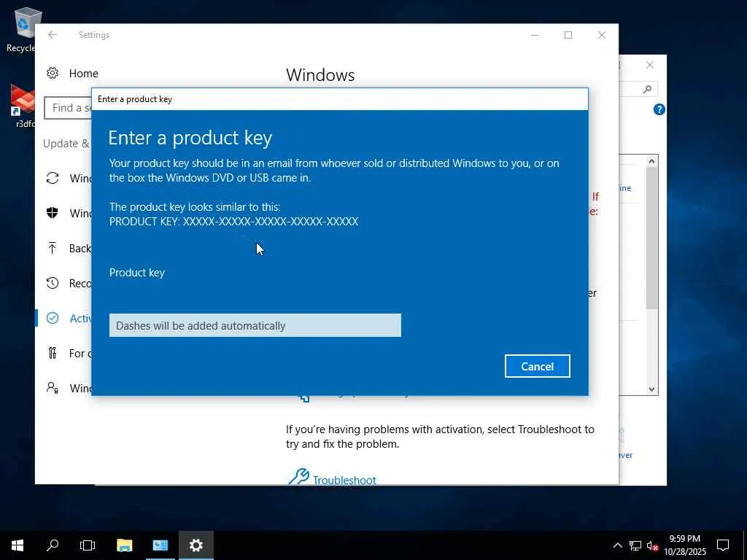
Task: Go back using Settings back arrow
Action: pyautogui.click(x=53, y=35)
